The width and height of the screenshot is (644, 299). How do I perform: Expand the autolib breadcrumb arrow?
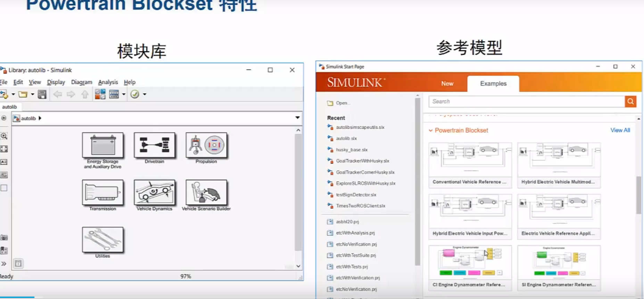click(40, 118)
